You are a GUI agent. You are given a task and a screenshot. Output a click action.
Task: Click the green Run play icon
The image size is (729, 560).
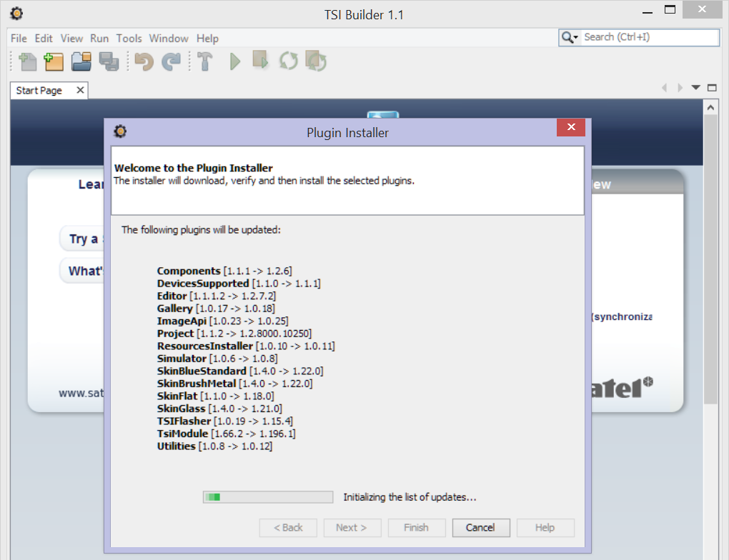235,61
